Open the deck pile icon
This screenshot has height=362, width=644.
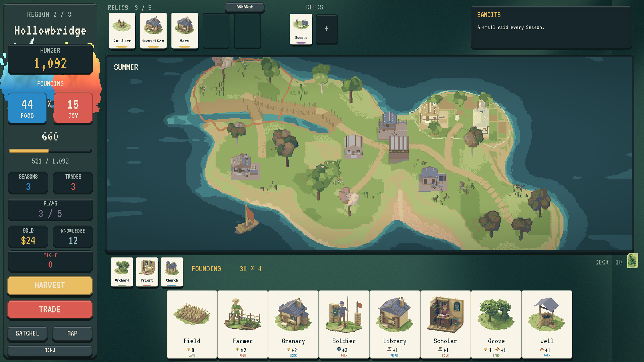pyautogui.click(x=632, y=261)
